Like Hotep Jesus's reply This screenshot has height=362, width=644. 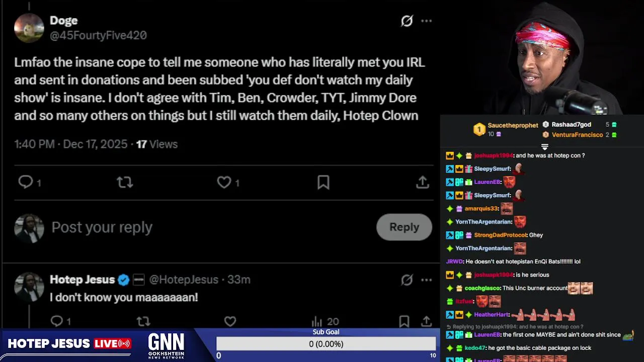tap(230, 321)
